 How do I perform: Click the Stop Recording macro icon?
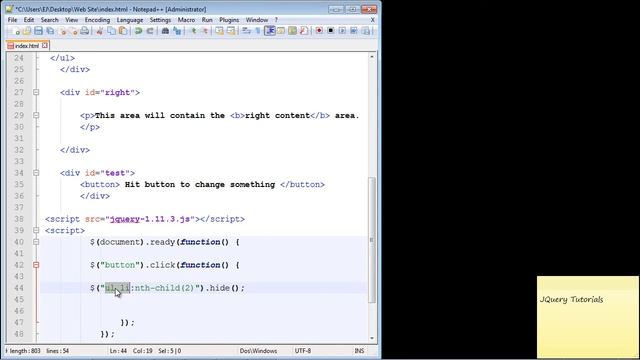click(x=331, y=31)
